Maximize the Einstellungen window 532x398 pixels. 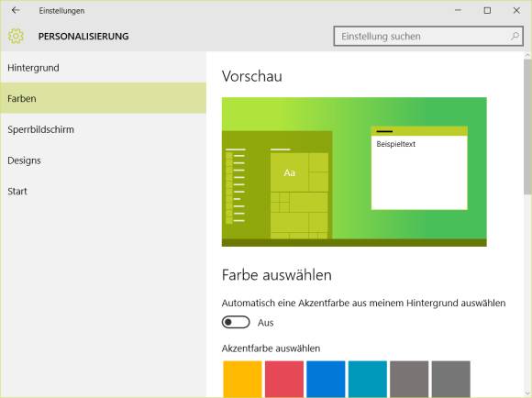(487, 10)
